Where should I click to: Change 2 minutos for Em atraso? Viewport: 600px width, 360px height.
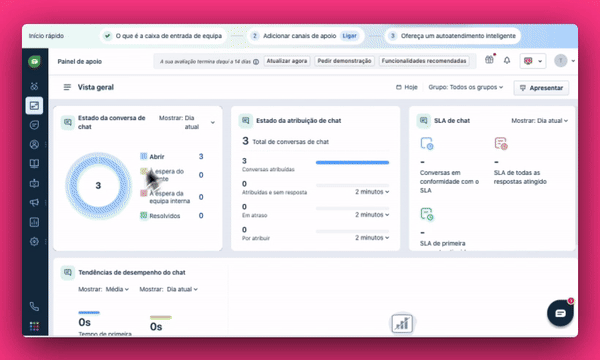pos(372,215)
